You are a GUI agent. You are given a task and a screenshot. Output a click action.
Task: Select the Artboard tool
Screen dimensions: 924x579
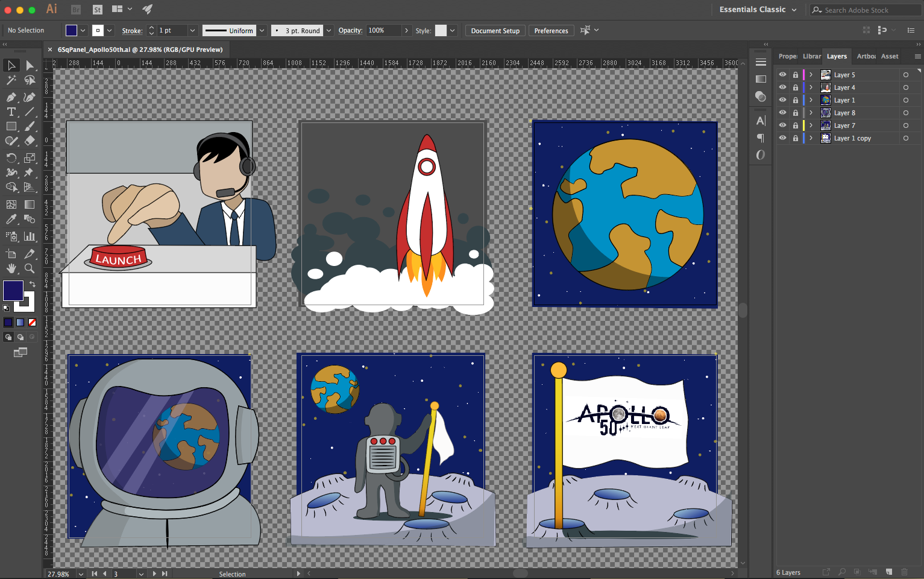tap(11, 254)
